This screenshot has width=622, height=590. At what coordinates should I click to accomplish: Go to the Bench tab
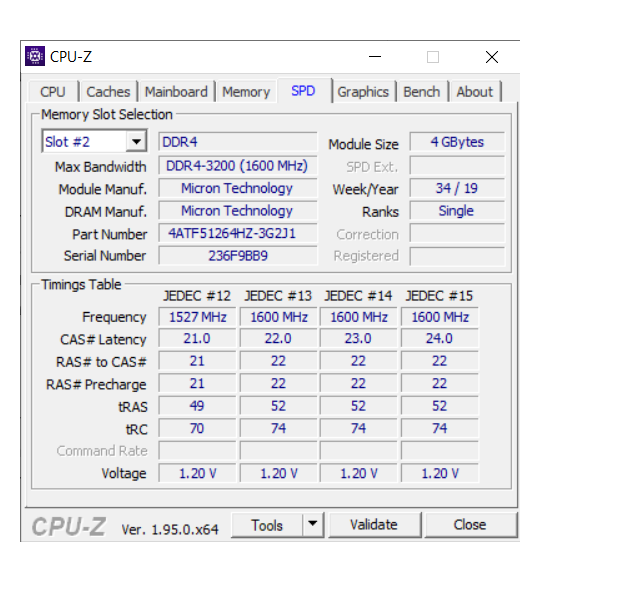tap(422, 92)
